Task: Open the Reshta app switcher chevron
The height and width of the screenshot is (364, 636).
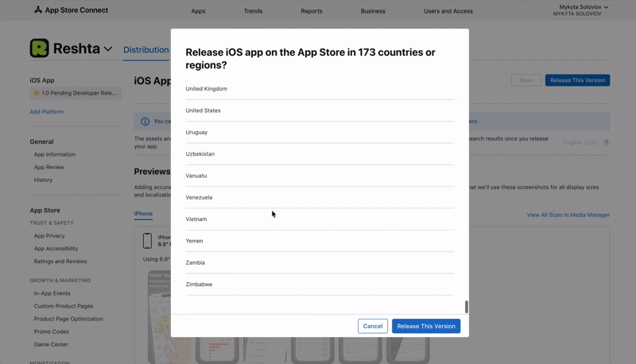Action: pyautogui.click(x=108, y=49)
